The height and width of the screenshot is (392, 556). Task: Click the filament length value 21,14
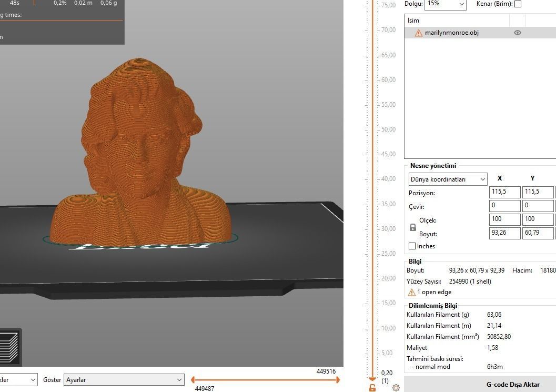494,326
